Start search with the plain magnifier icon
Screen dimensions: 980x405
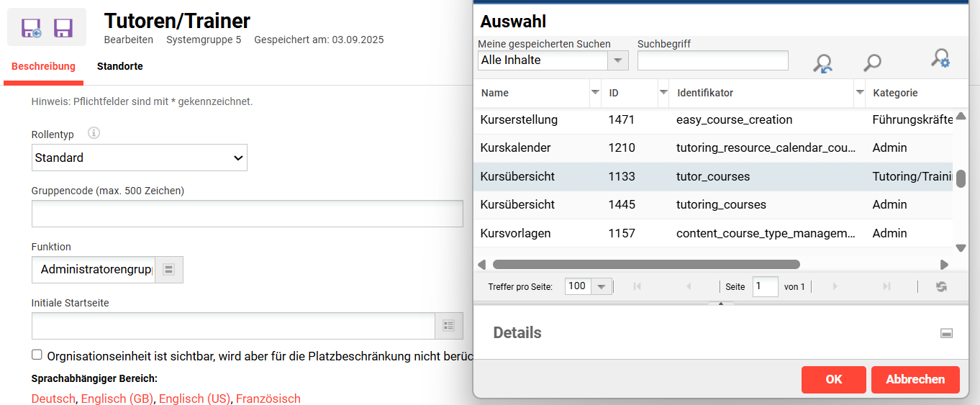(872, 63)
